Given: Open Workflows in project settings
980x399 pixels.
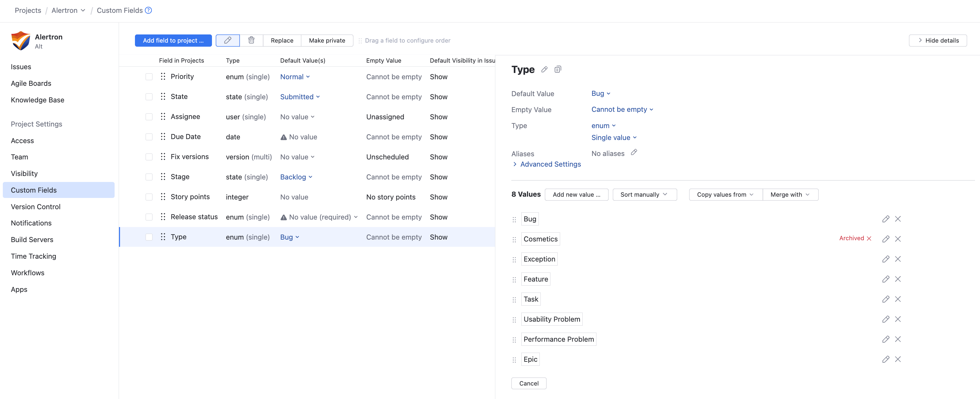Looking at the screenshot, I should (27, 273).
